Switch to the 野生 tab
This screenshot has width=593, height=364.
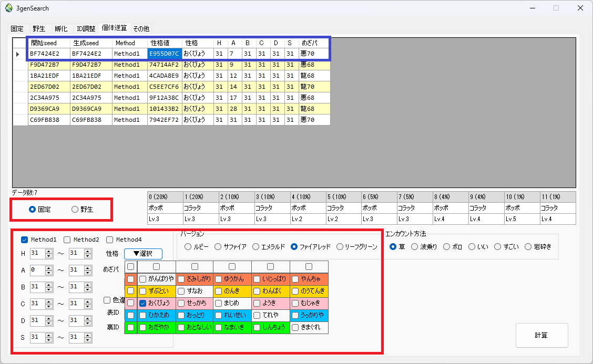tap(38, 29)
